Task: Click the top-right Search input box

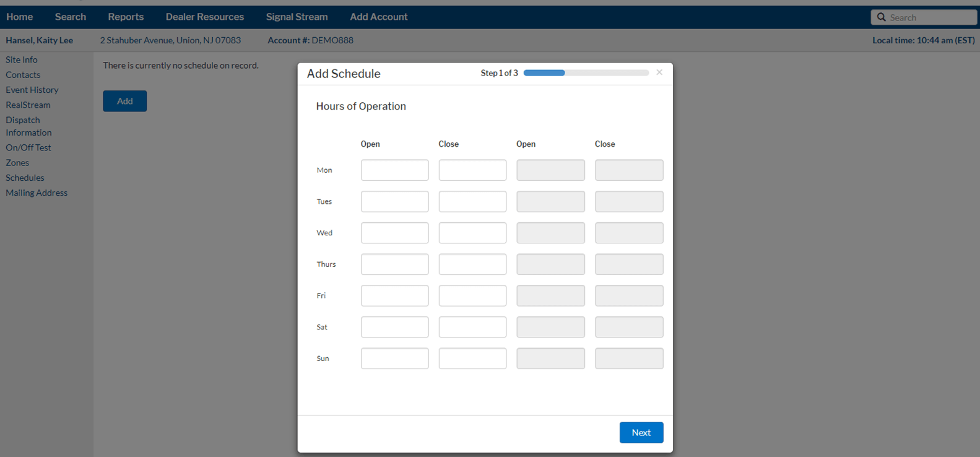Action: tap(930, 17)
